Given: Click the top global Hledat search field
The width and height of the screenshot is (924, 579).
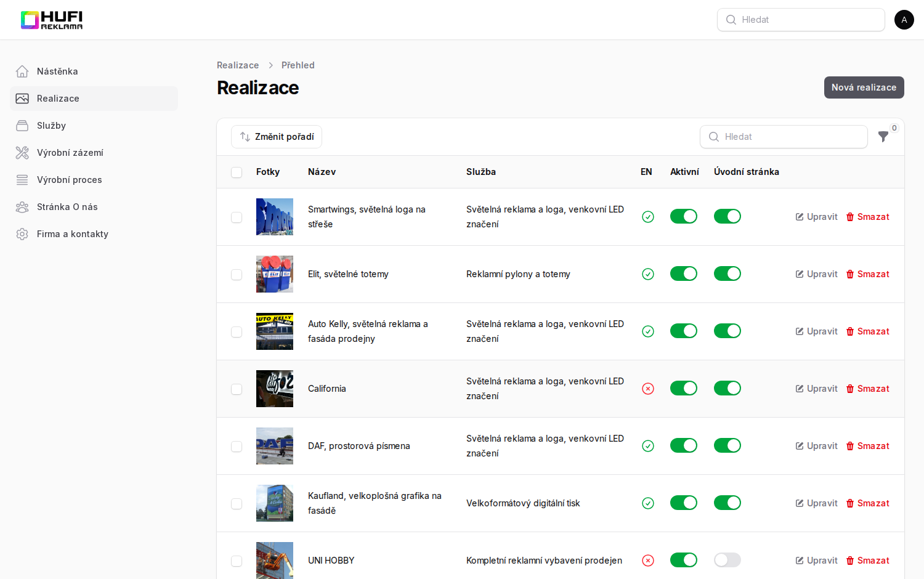Looking at the screenshot, I should 801,20.
